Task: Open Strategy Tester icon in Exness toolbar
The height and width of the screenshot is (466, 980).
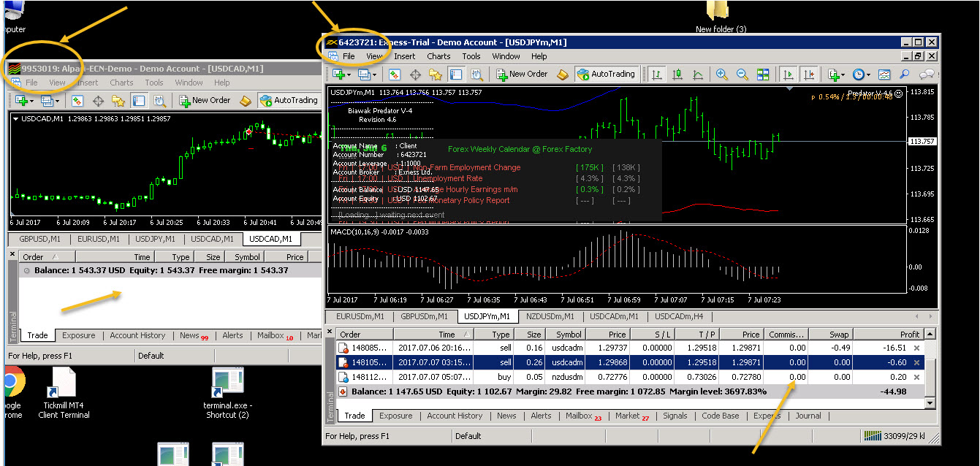Action: [476, 74]
